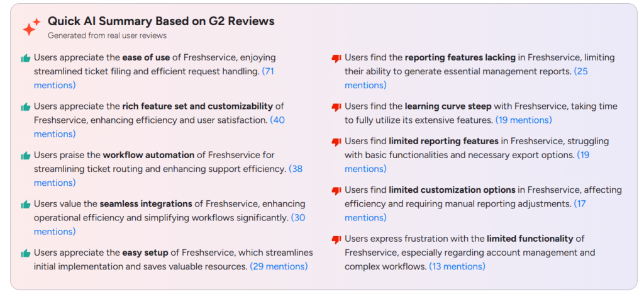This screenshot has width=644, height=296.
Task: Open the 13 mentions link
Action: [457, 266]
